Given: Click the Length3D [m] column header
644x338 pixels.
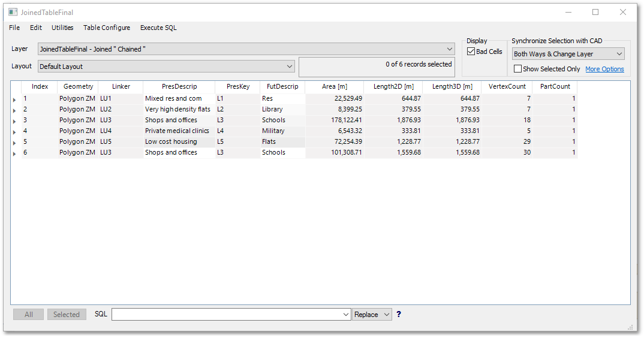Looking at the screenshot, I should coord(452,87).
